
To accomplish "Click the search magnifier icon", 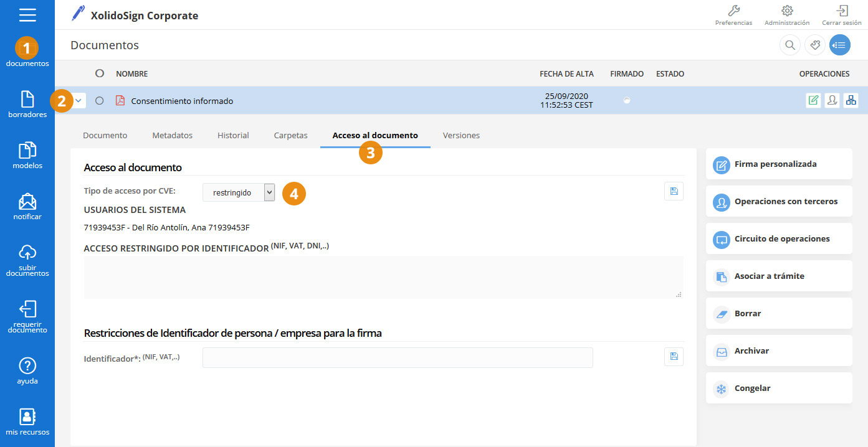I will 789,45.
